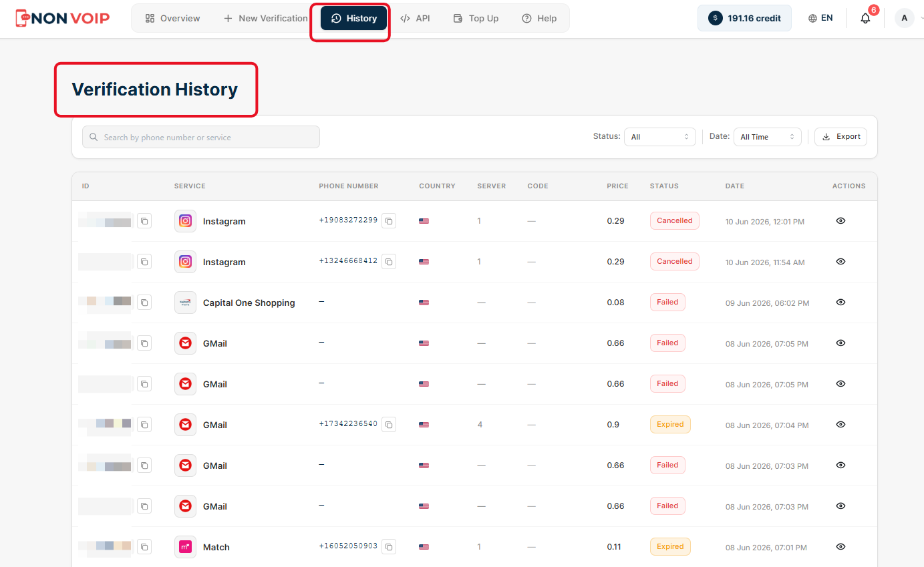This screenshot has height=567, width=924.
Task: Copy phone number +16052050903
Action: [x=389, y=546]
